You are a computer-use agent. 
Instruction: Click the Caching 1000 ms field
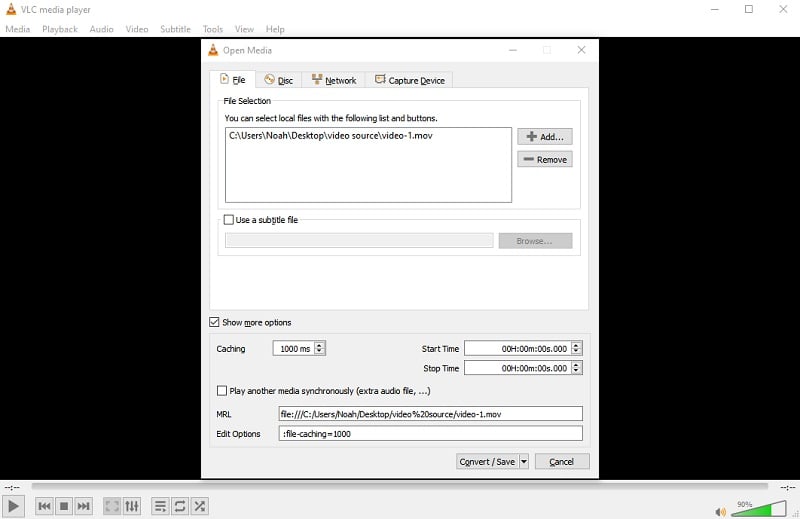(294, 349)
